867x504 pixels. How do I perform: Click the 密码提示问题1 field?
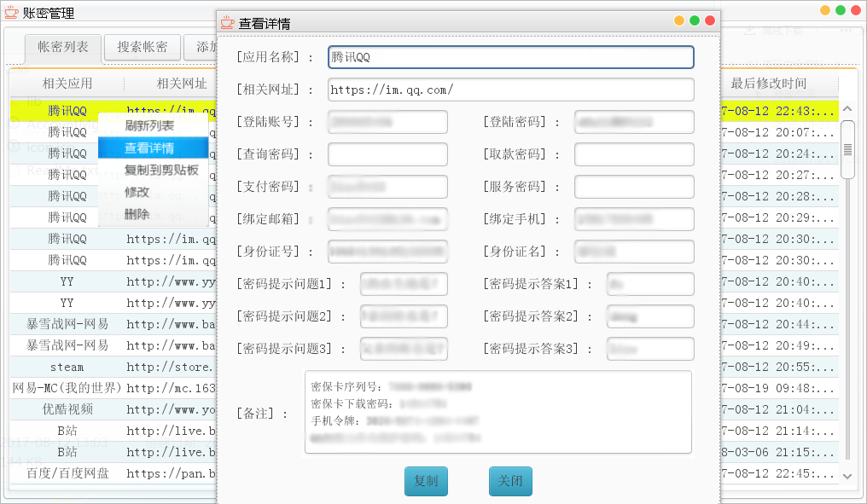click(x=404, y=284)
